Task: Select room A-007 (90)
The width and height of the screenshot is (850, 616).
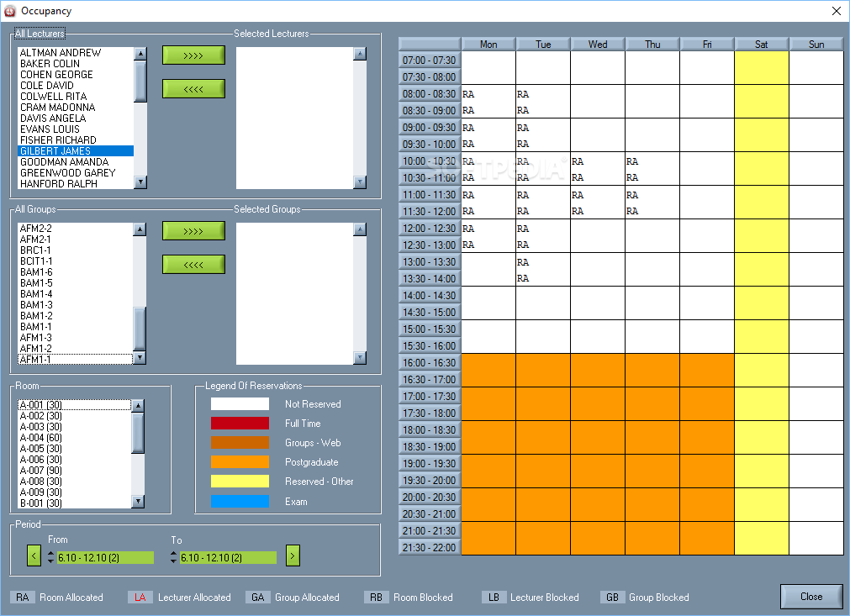Action: 74,471
